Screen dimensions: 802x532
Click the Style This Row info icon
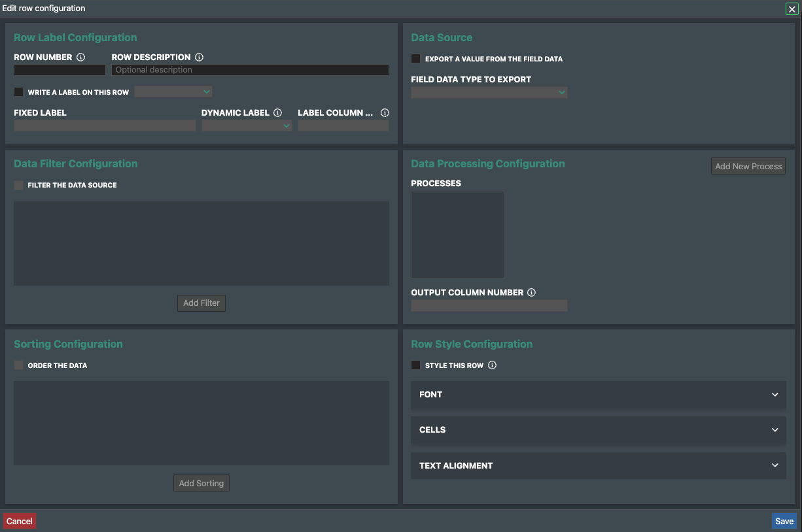pos(493,365)
